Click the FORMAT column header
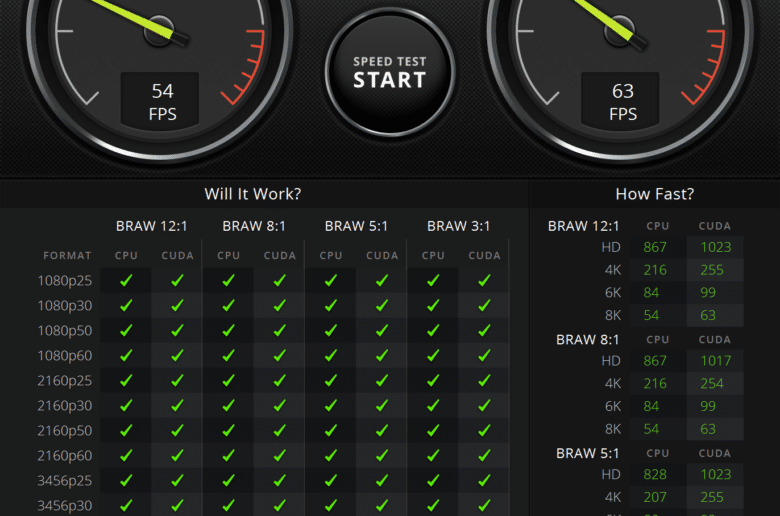Viewport: 780px width, 516px height. point(67,256)
